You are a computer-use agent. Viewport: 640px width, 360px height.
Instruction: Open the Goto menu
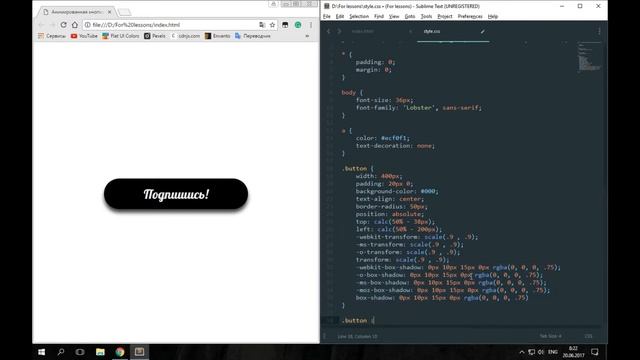pyautogui.click(x=410, y=16)
